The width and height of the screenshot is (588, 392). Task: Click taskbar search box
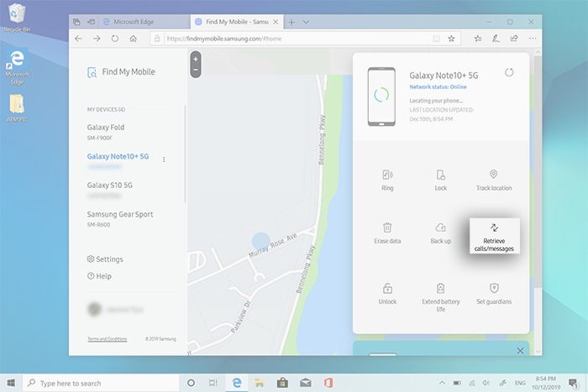[101, 383]
